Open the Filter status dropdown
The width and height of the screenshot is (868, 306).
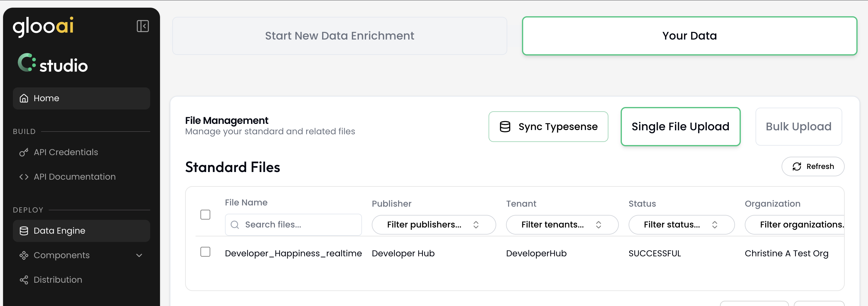681,225
